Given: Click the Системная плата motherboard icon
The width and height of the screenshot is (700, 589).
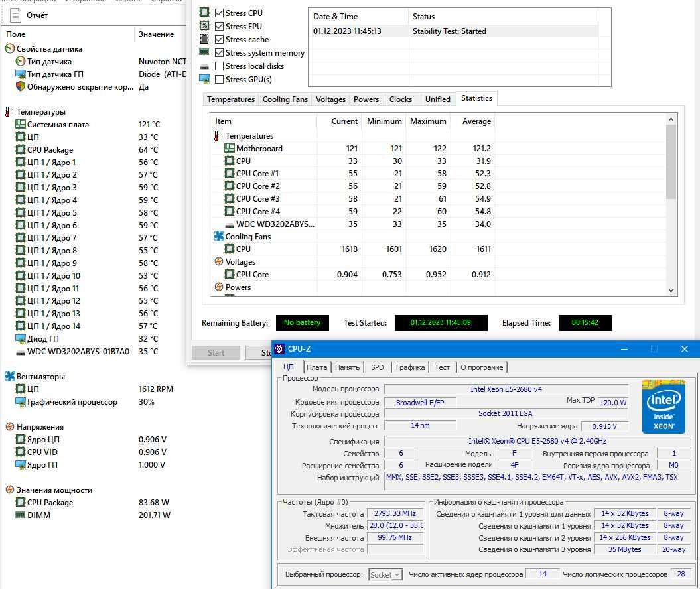Looking at the screenshot, I should (x=20, y=124).
